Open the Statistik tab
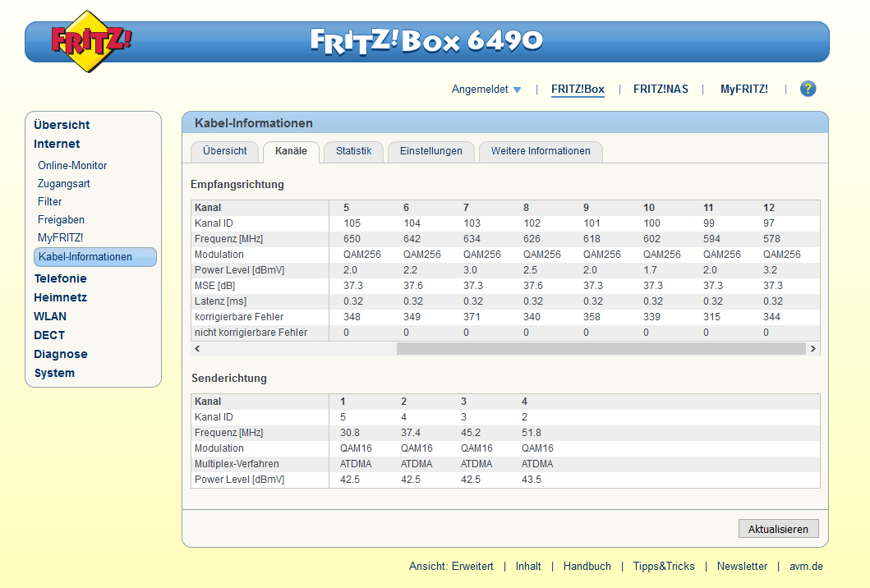 (x=353, y=151)
